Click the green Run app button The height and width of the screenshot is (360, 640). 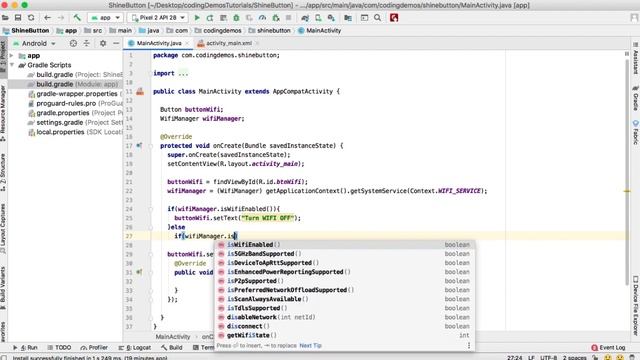click(197, 18)
